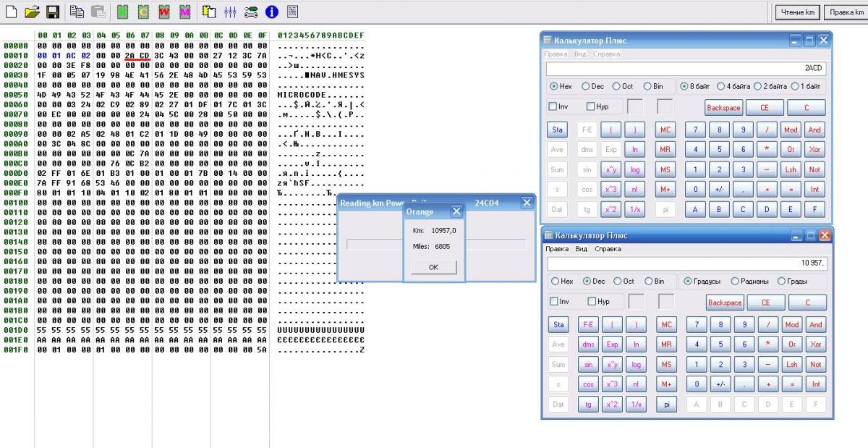The width and height of the screenshot is (868, 448).
Task: Enable the Inv checkbox in the calculator showing 2ACD
Action: coord(553,107)
